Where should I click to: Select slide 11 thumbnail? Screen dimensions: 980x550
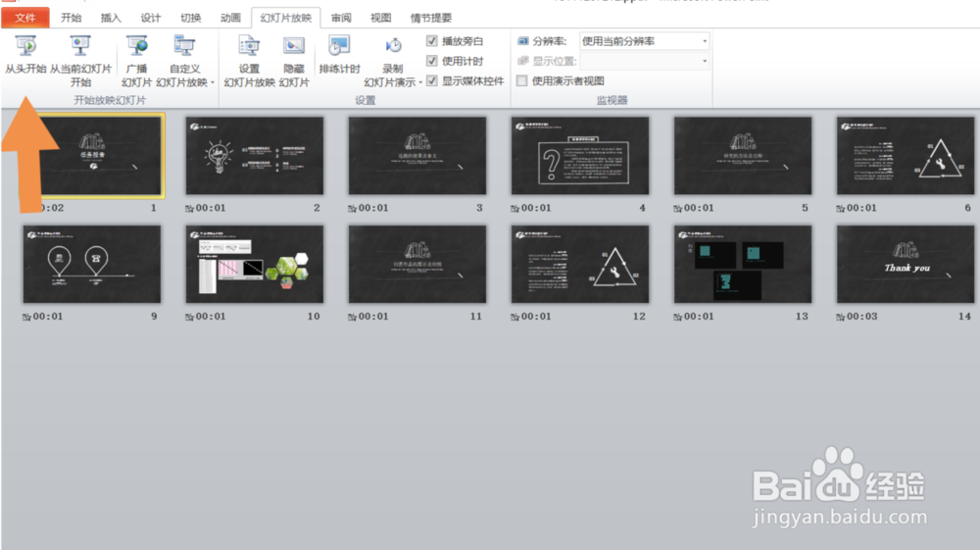416,265
